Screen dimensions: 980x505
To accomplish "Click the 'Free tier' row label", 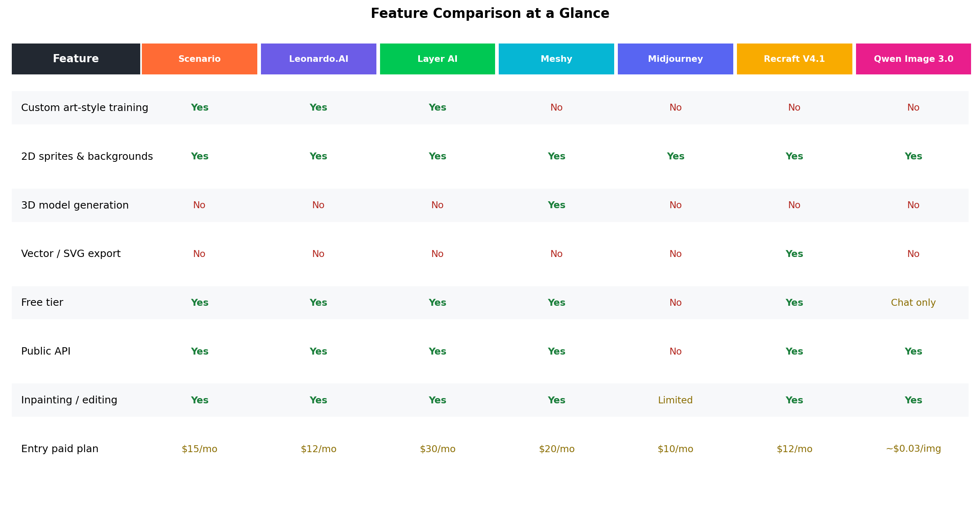I will [x=42, y=303].
